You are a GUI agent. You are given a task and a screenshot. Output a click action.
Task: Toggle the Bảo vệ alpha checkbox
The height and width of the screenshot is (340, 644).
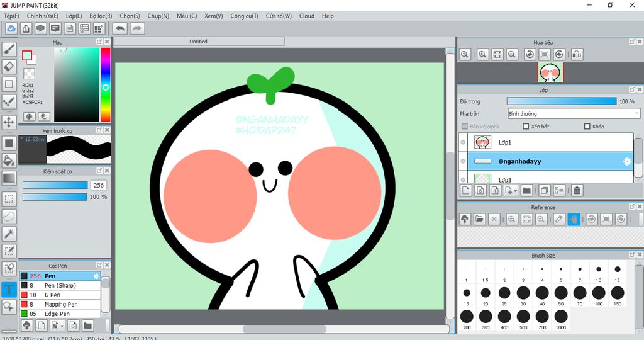click(465, 126)
